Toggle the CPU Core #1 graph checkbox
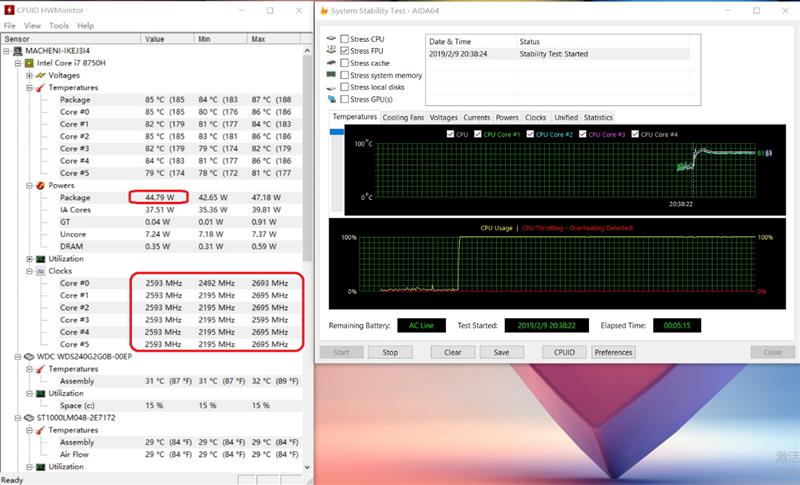 tap(478, 134)
